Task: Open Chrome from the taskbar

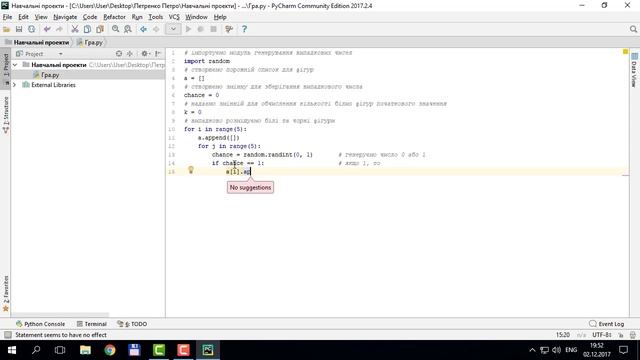Action: (110, 350)
